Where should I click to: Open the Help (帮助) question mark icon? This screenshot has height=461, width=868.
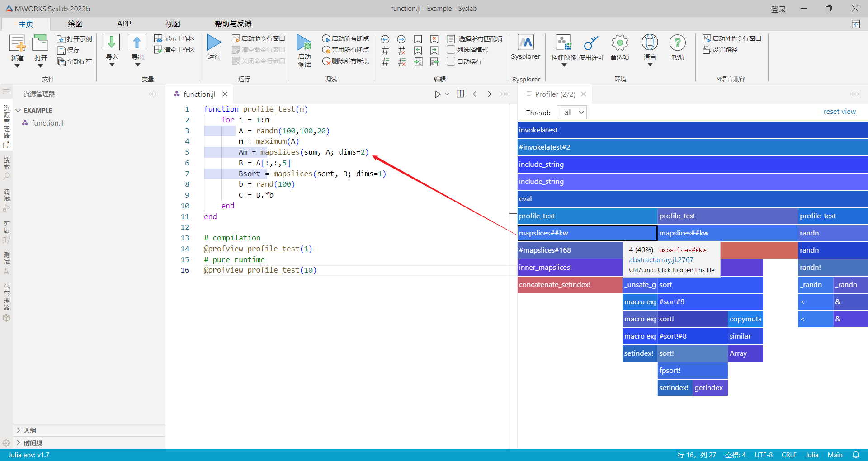[677, 43]
